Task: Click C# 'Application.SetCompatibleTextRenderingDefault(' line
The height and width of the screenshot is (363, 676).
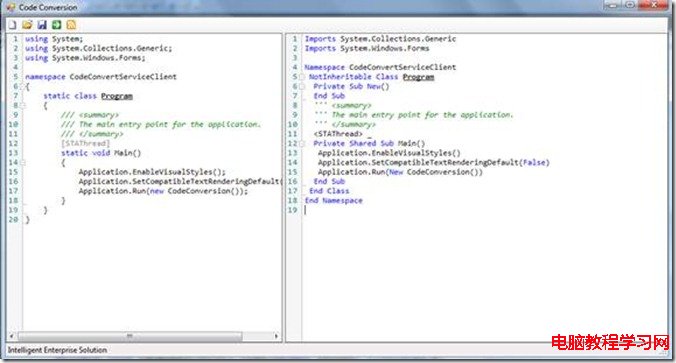Action: coord(180,182)
